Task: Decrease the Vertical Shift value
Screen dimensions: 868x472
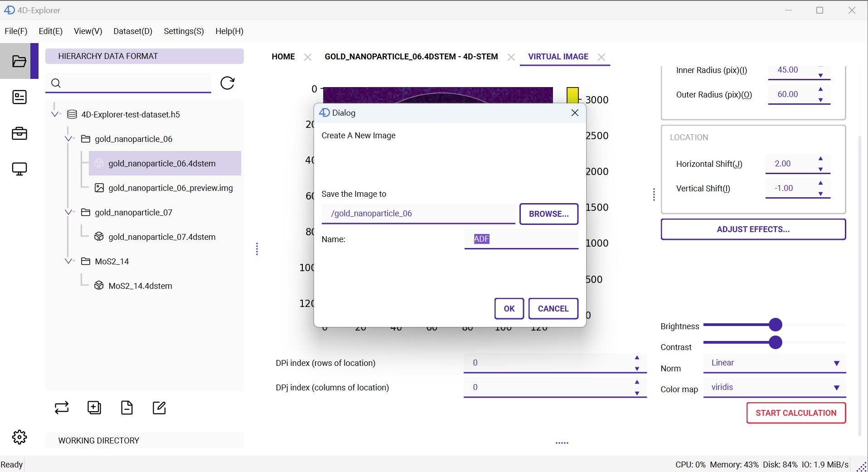Action: [x=820, y=194]
